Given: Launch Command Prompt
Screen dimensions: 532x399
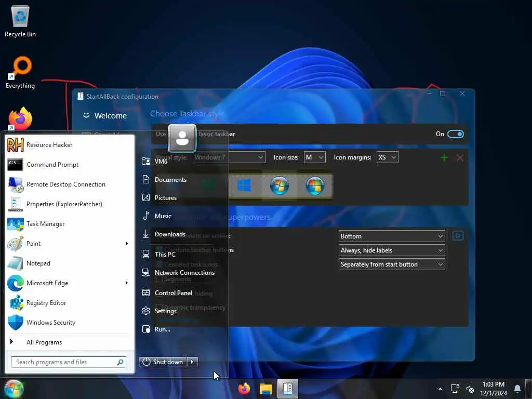Looking at the screenshot, I should click(x=70, y=165).
